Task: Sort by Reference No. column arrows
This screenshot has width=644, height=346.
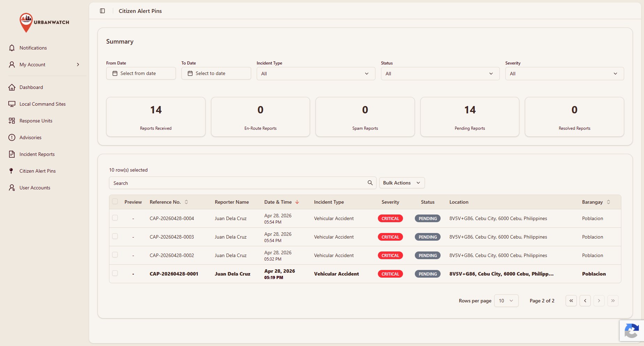Action: pyautogui.click(x=186, y=202)
